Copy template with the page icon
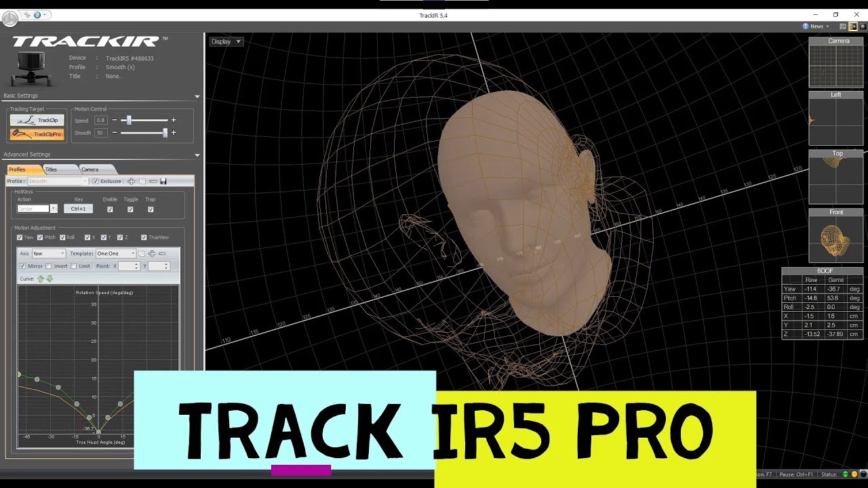This screenshot has width=868, height=488. pyautogui.click(x=142, y=253)
